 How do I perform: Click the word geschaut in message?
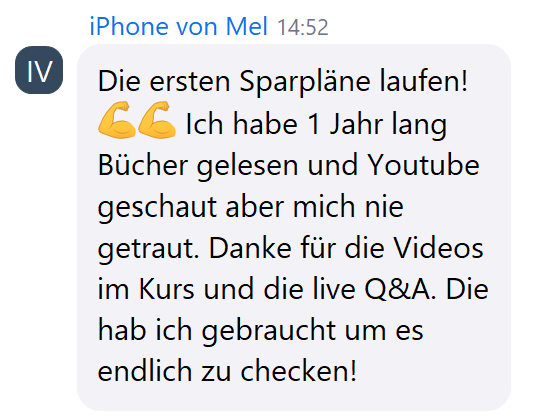point(157,208)
